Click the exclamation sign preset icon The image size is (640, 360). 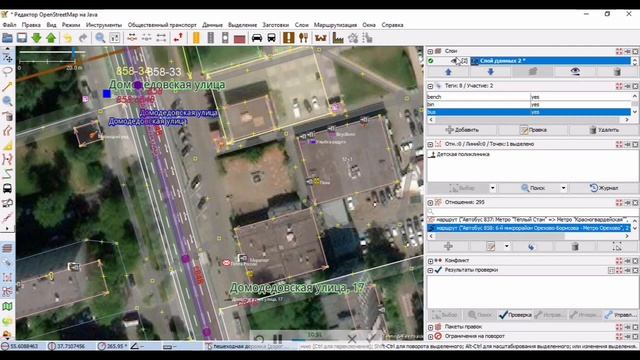(x=289, y=38)
